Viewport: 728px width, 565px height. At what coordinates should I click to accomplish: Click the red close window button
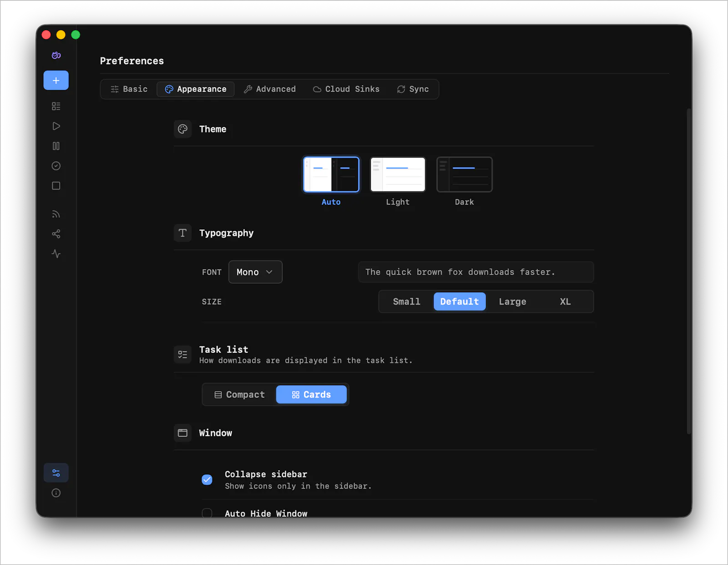coord(46,35)
